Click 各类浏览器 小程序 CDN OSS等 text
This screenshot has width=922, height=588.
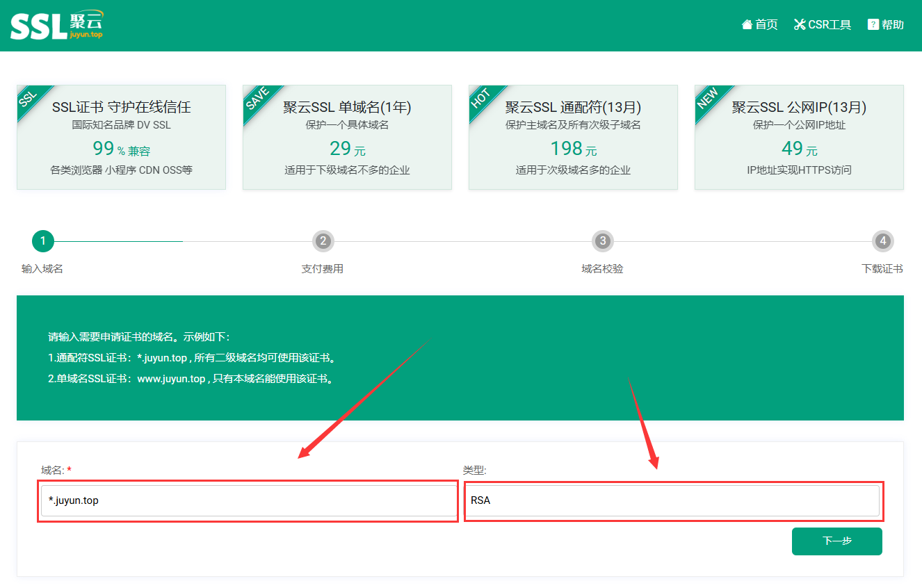click(x=121, y=170)
